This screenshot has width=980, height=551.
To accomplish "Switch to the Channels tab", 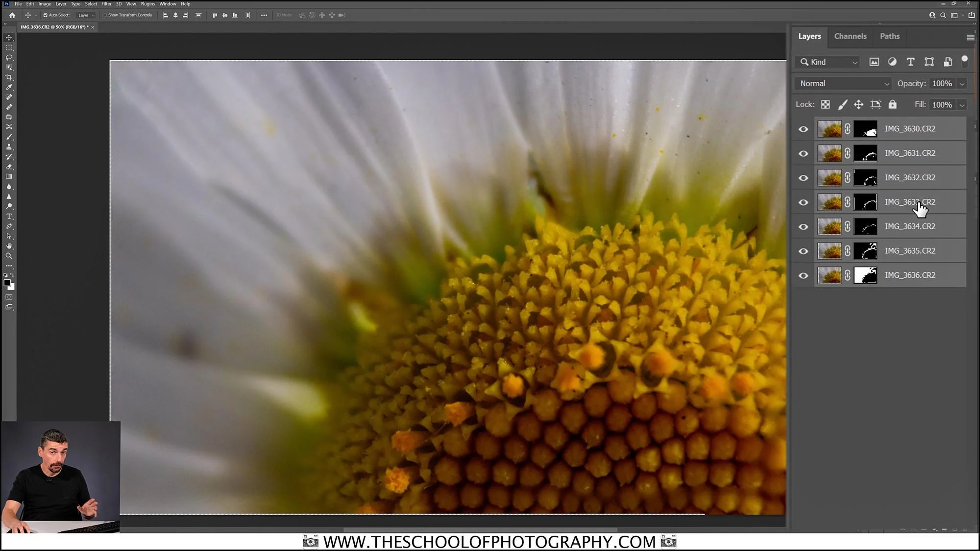I will pos(850,36).
